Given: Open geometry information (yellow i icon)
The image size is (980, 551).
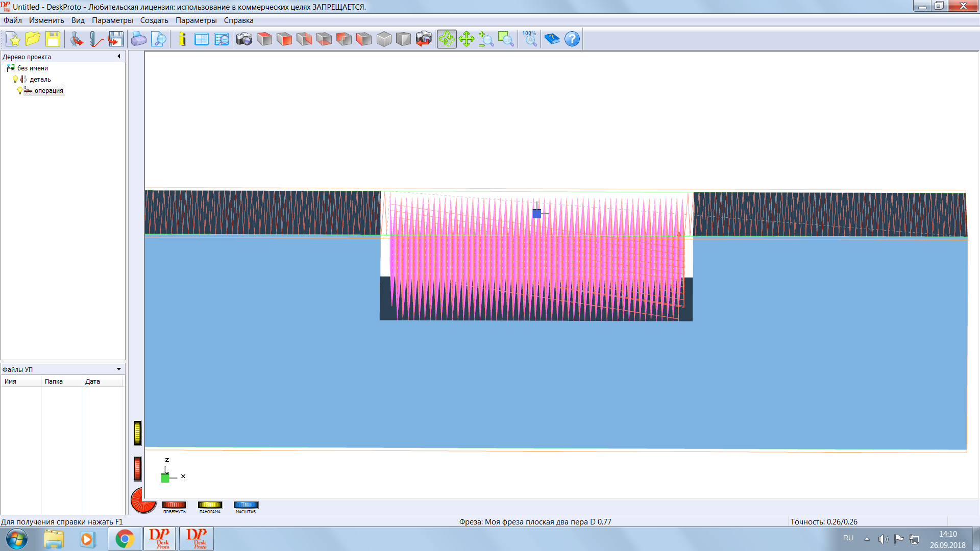Looking at the screenshot, I should [x=182, y=39].
